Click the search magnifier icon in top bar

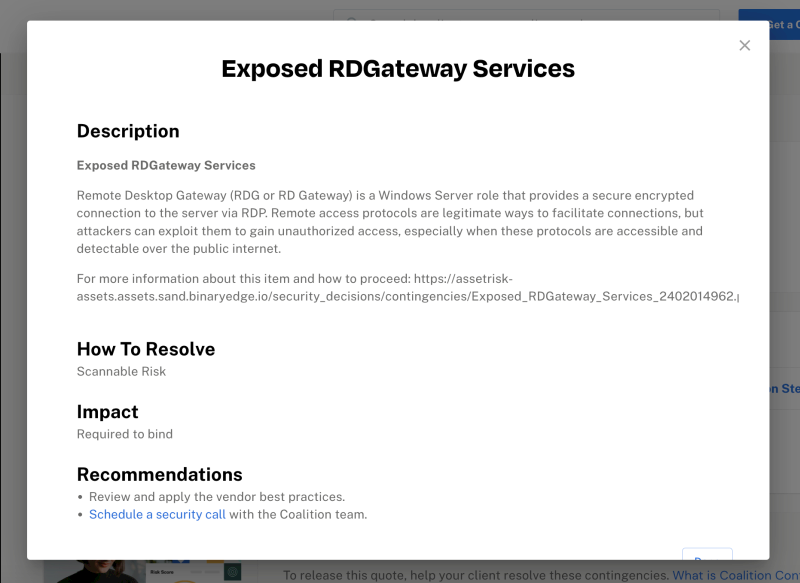(x=352, y=16)
